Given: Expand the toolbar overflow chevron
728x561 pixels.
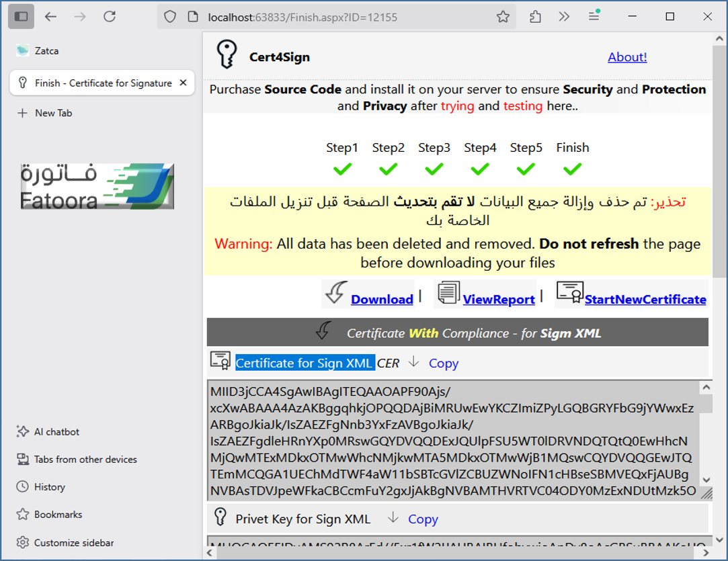Looking at the screenshot, I should (564, 17).
